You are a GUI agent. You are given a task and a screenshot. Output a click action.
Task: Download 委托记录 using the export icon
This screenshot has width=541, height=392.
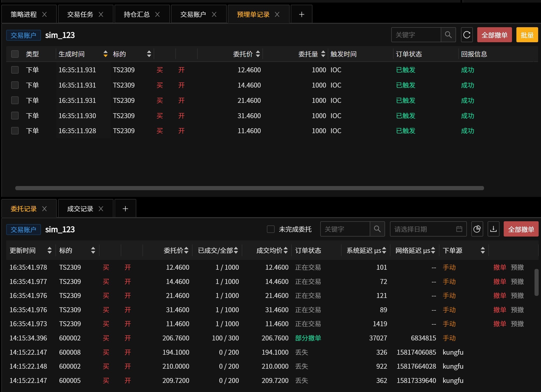click(x=493, y=229)
